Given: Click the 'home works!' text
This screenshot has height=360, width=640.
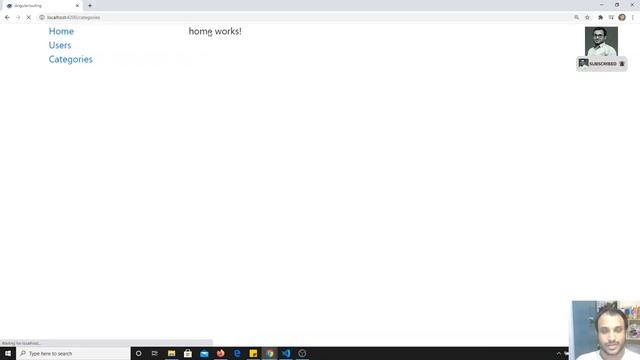Looking at the screenshot, I should click(215, 31).
